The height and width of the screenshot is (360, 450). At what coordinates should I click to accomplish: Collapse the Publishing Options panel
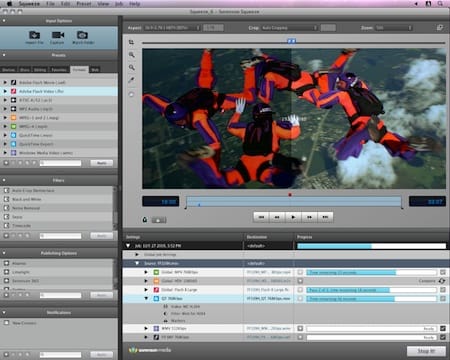coord(4,253)
